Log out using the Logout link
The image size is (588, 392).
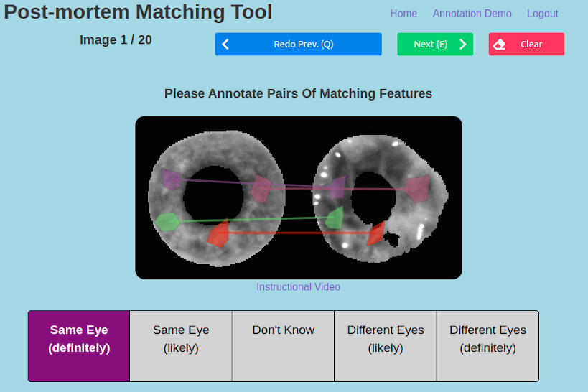(x=543, y=14)
